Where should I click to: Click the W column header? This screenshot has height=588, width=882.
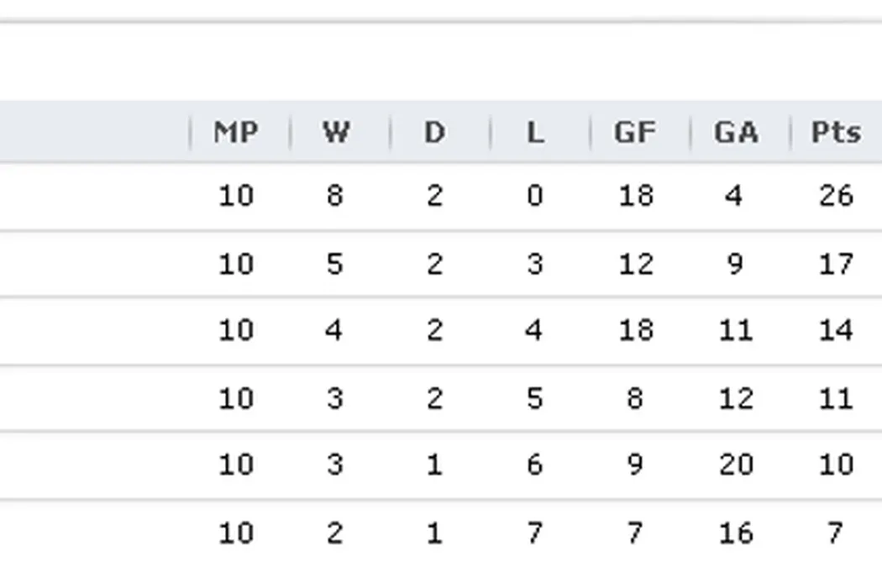pyautogui.click(x=335, y=133)
